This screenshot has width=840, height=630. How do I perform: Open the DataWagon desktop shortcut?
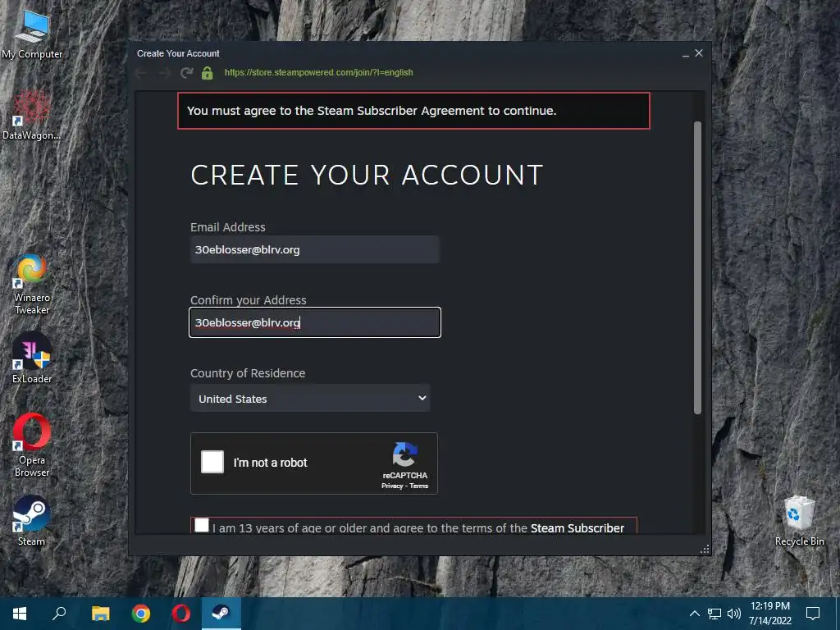(x=32, y=115)
